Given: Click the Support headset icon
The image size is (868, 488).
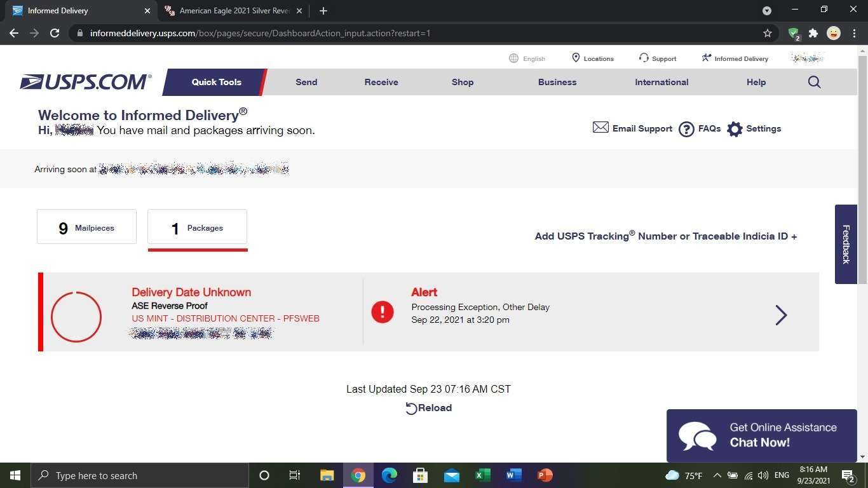Looking at the screenshot, I should 644,58.
